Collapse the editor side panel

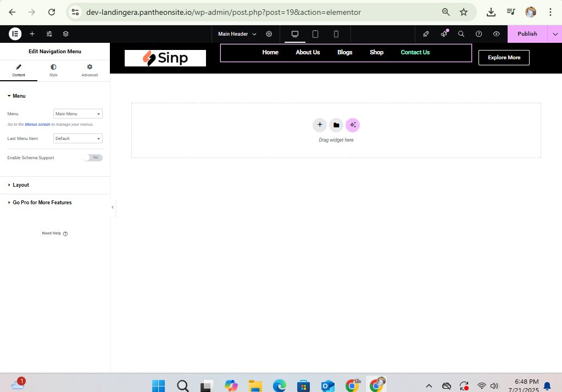pyautogui.click(x=113, y=208)
